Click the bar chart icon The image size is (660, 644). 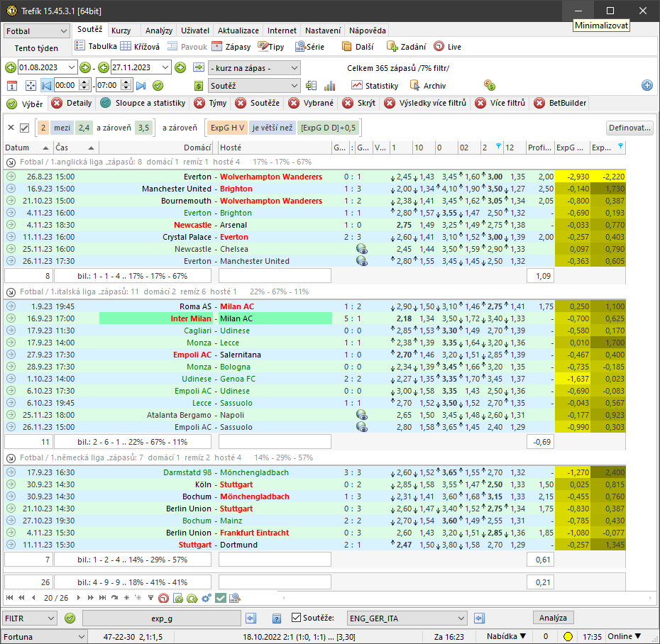point(329,86)
